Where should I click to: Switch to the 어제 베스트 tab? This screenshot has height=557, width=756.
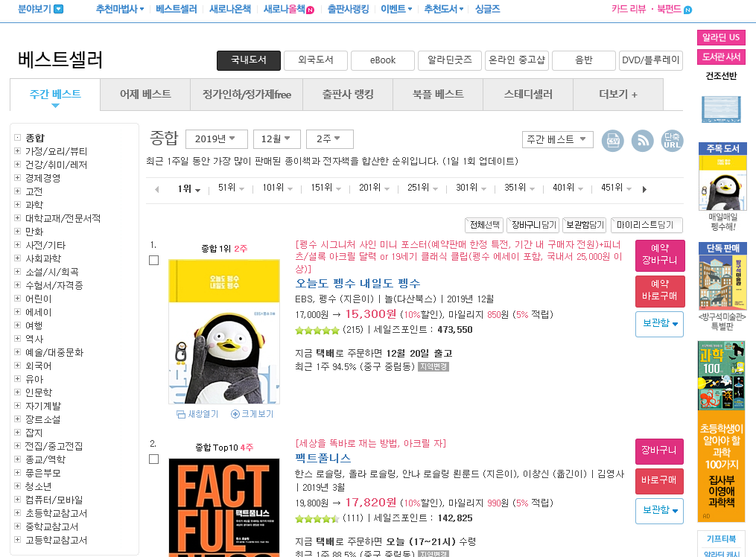click(x=145, y=95)
